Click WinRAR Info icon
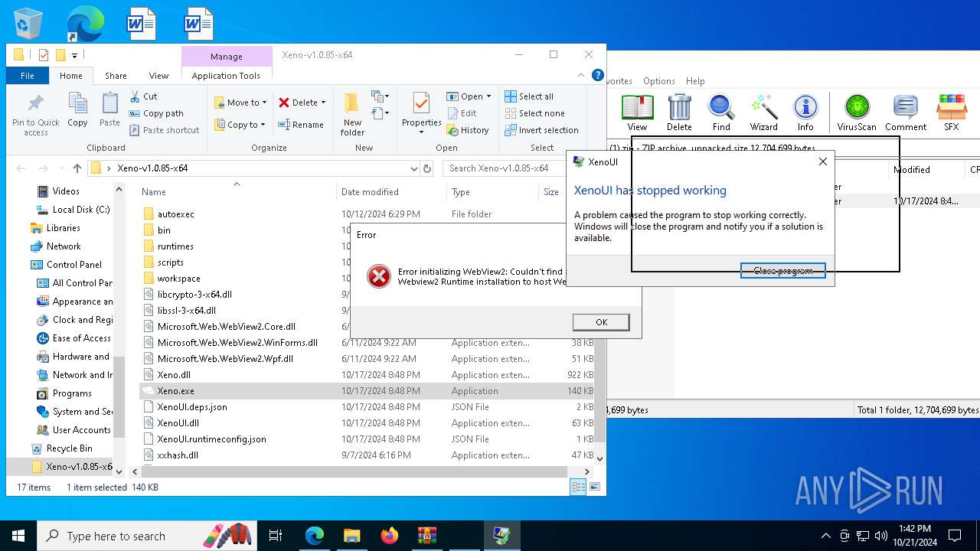 [x=805, y=112]
